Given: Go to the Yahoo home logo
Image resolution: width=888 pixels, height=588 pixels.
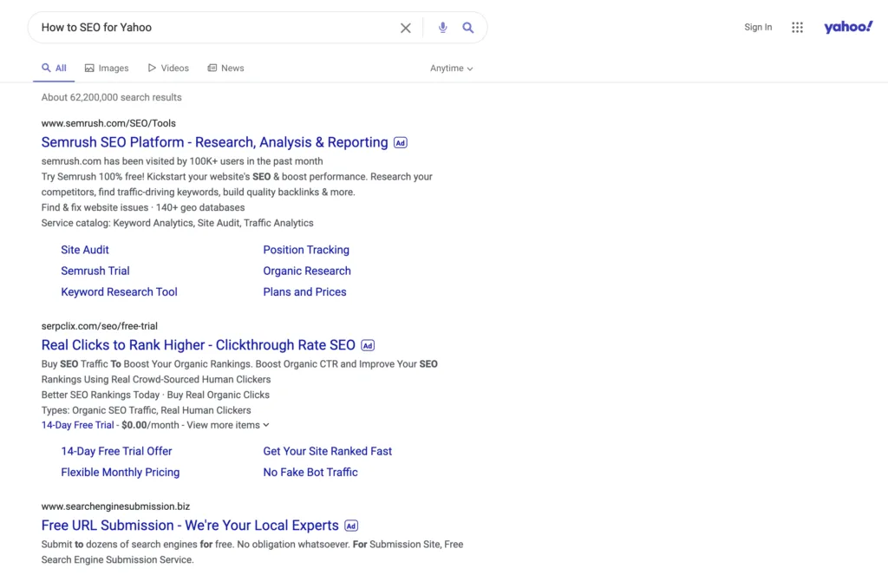Looking at the screenshot, I should [848, 27].
